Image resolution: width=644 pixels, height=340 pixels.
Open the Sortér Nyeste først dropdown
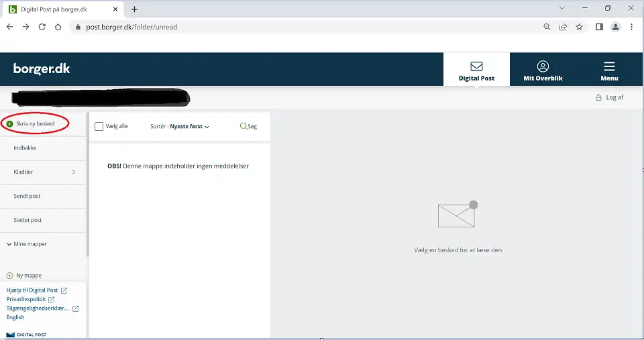180,127
